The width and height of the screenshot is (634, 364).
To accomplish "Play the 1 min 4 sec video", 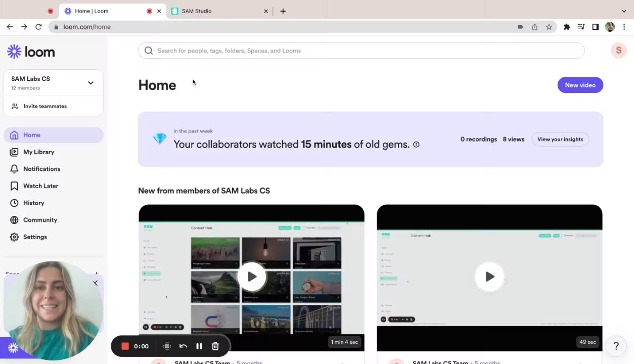I will click(251, 277).
